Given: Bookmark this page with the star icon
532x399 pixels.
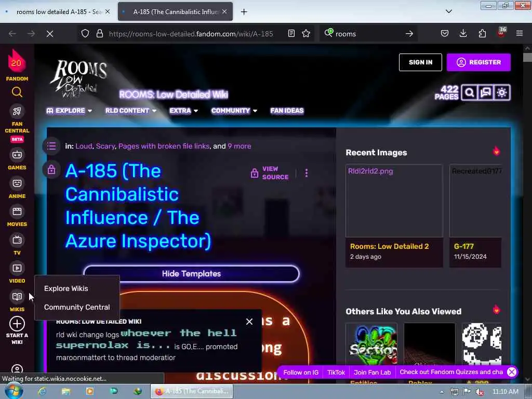Looking at the screenshot, I should pyautogui.click(x=306, y=34).
